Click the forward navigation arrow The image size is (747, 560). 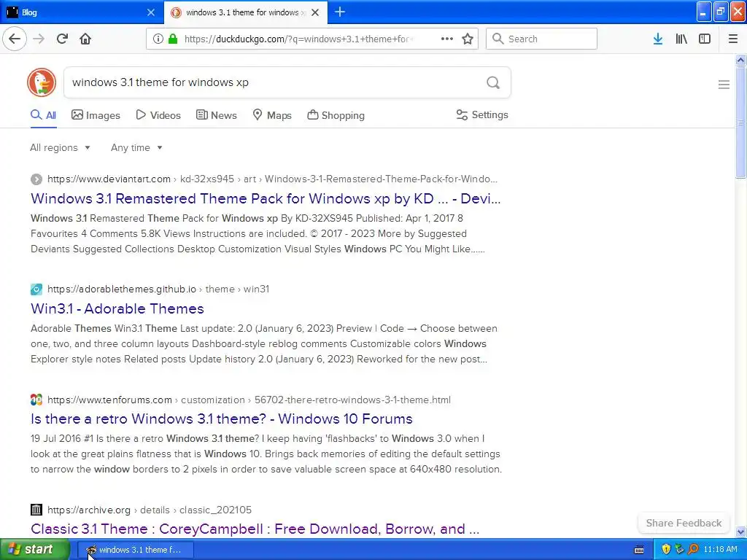click(39, 39)
